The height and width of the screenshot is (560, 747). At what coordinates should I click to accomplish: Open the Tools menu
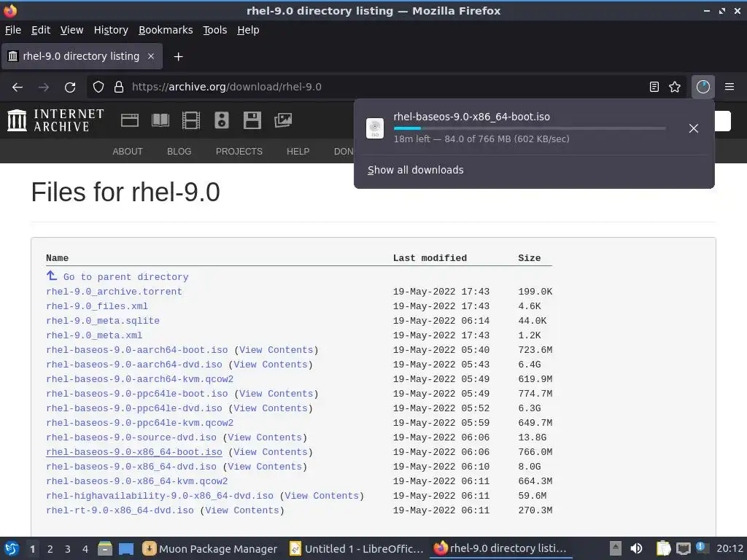coord(215,30)
